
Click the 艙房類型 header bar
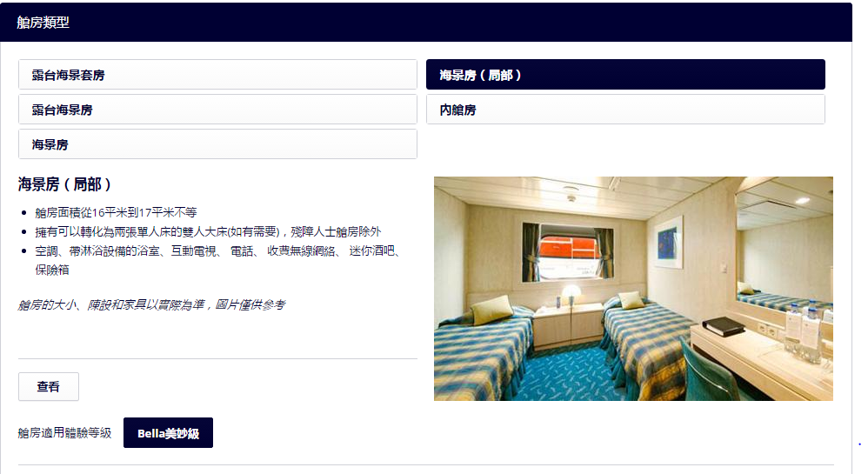click(425, 22)
